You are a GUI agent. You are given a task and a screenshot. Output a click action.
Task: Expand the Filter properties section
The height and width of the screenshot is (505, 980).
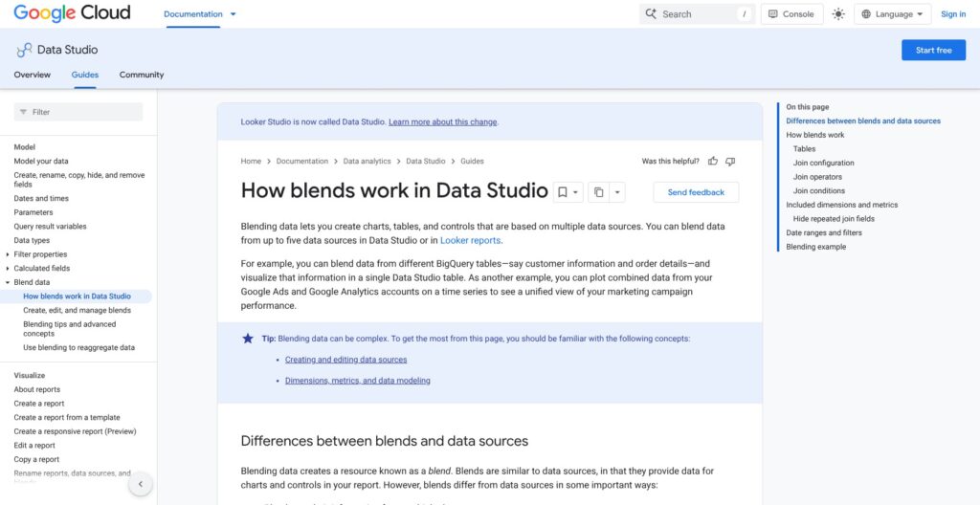pyautogui.click(x=8, y=254)
